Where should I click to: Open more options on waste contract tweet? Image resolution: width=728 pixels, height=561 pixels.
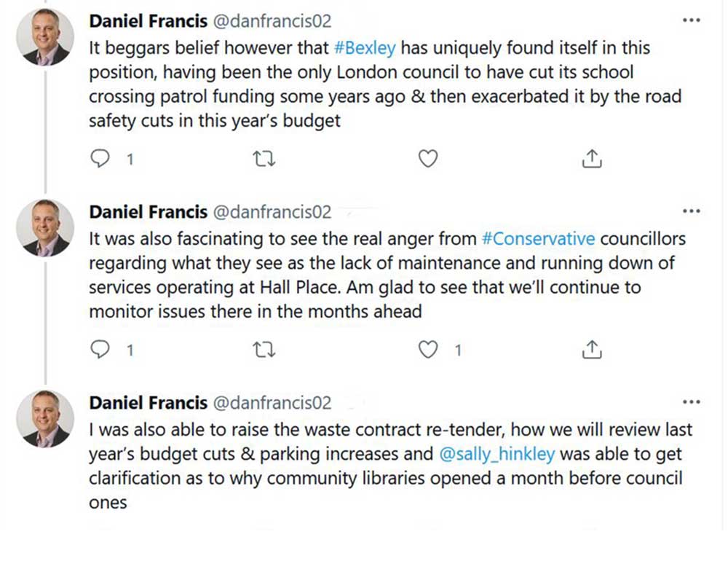pos(691,402)
